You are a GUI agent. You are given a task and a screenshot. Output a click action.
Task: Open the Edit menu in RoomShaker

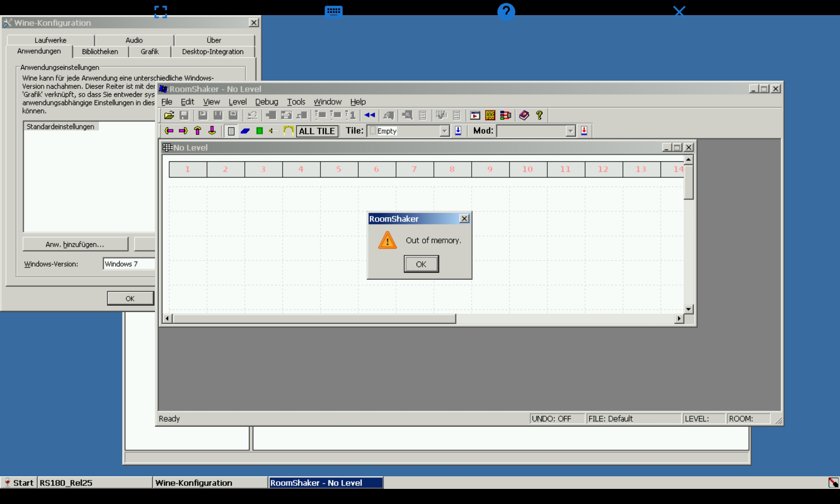[187, 102]
